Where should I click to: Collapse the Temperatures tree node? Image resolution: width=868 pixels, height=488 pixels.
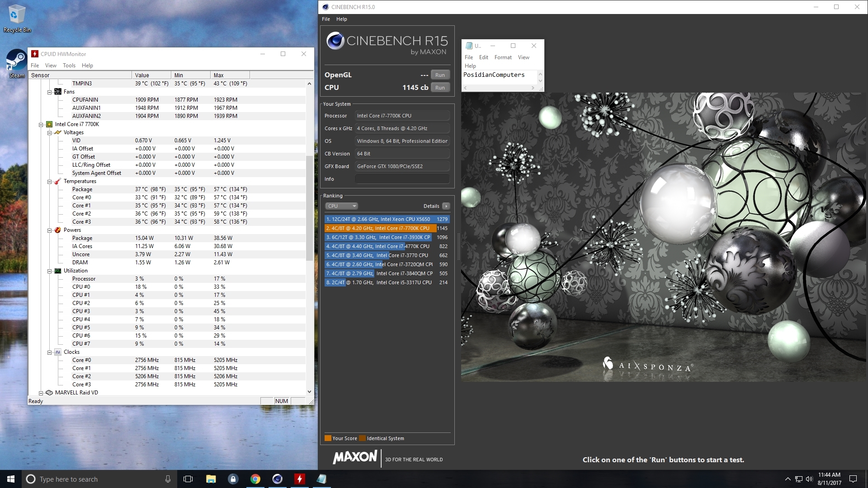[x=50, y=182]
